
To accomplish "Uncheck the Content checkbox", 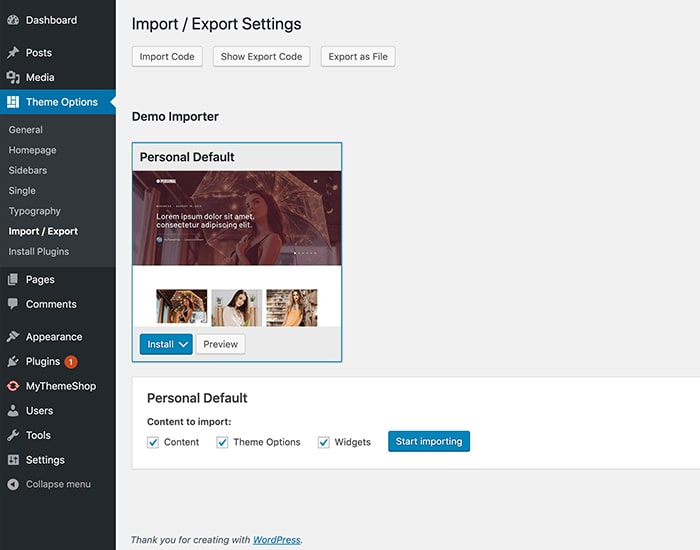I will [x=153, y=442].
